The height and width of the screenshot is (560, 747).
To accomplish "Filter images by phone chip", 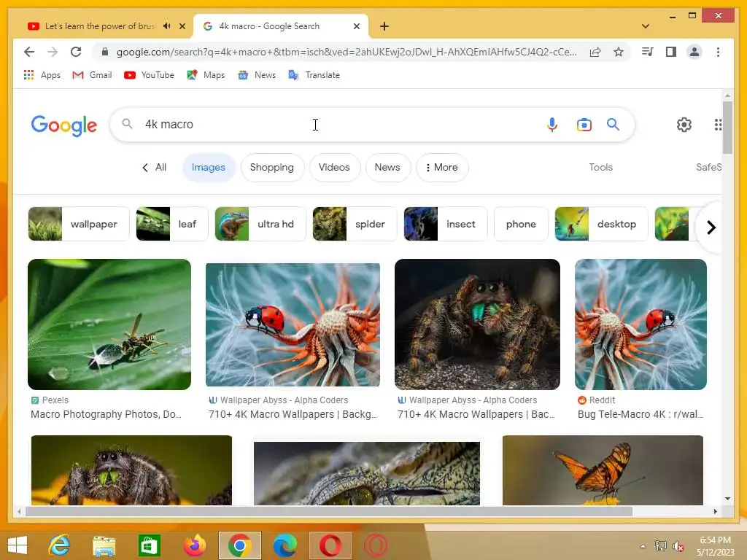I will click(x=521, y=224).
